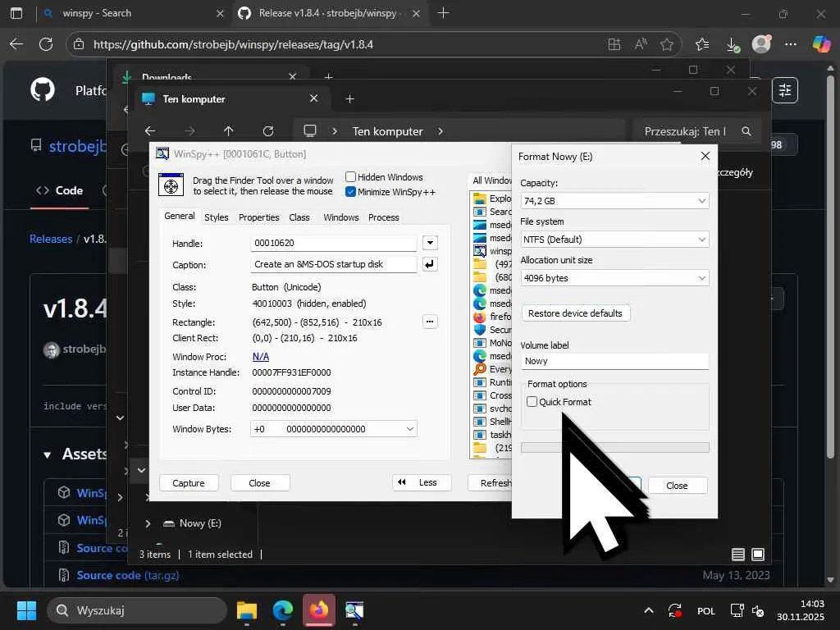The width and height of the screenshot is (840, 630).
Task: Open a new Explorer tab with plus
Action: coord(349,98)
